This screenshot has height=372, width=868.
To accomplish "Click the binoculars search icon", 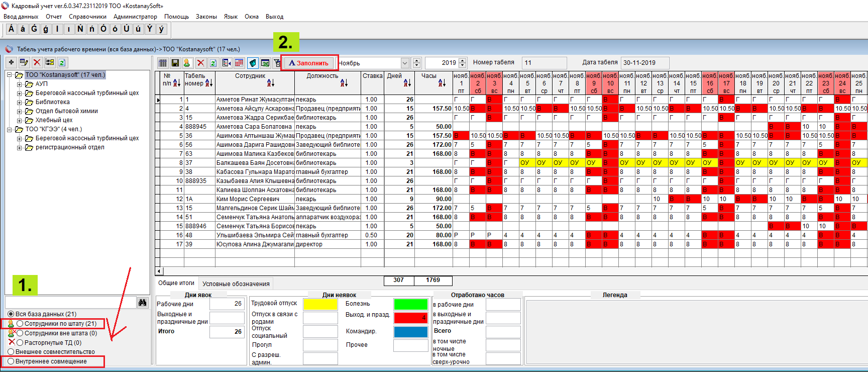I will 143,302.
